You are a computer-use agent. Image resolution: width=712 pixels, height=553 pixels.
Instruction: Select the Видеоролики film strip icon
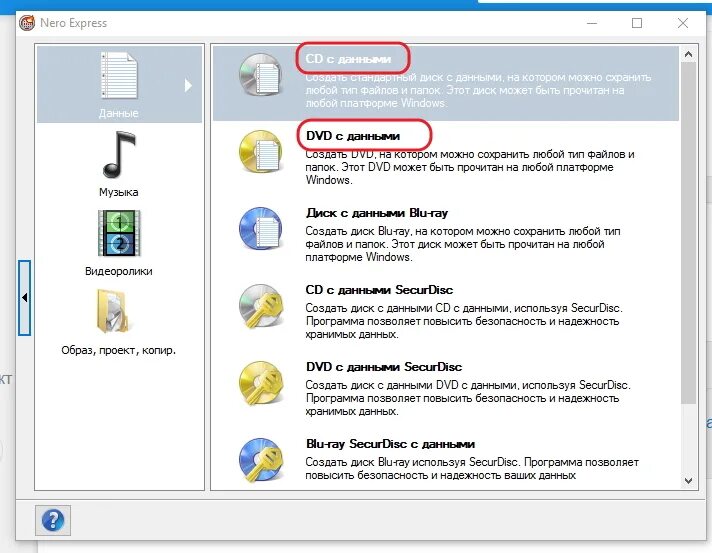119,233
